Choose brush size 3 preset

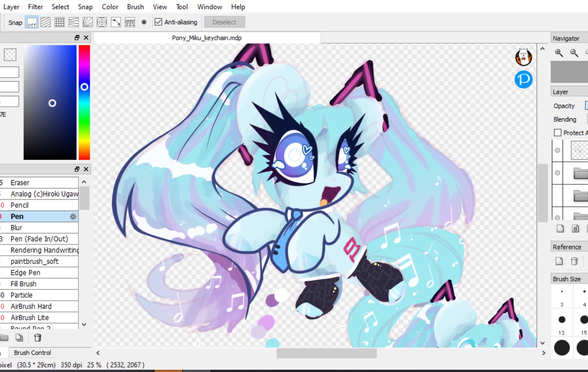pyautogui.click(x=562, y=297)
